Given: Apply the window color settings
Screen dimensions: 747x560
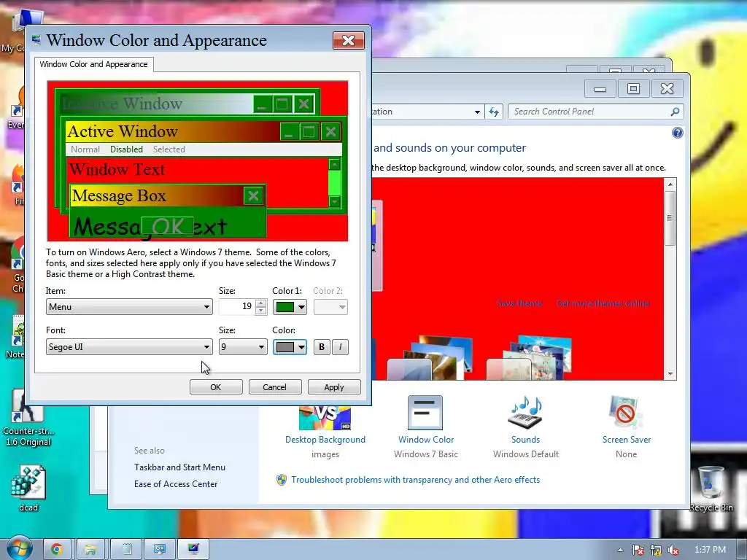Looking at the screenshot, I should pos(334,387).
